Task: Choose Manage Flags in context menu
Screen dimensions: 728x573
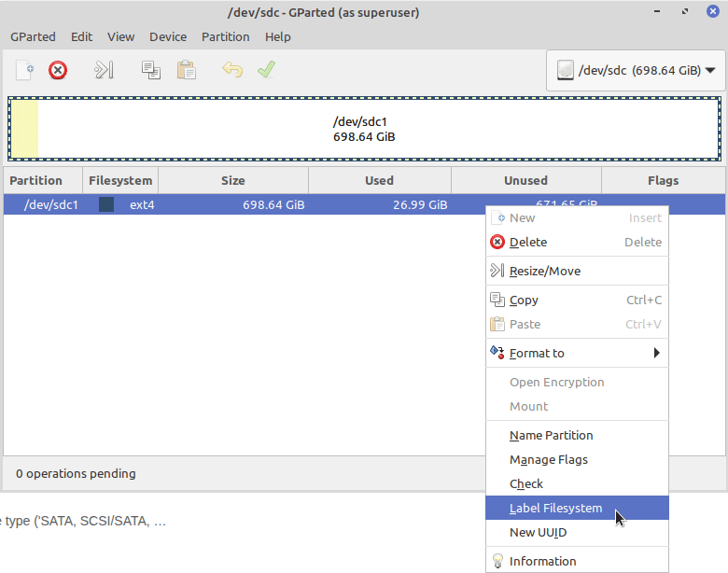Action: (x=548, y=459)
